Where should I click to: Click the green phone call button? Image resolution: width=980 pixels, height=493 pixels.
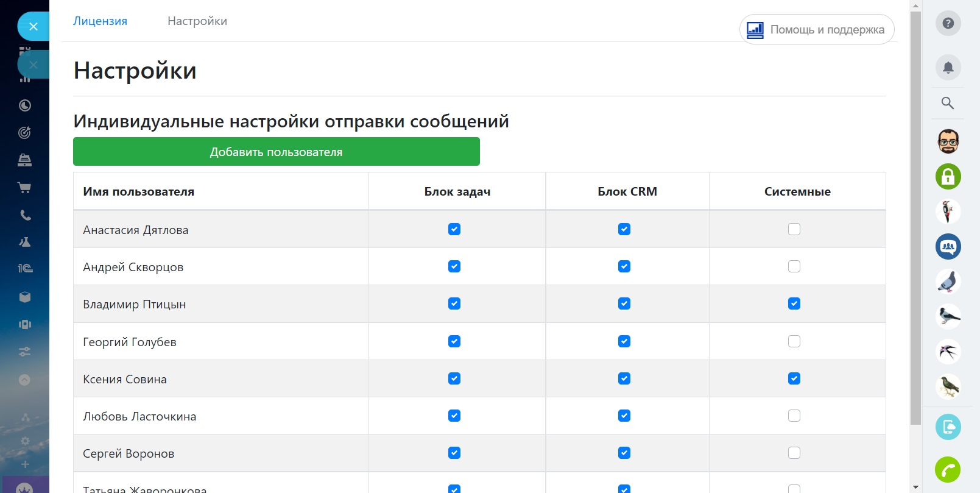[x=948, y=469]
